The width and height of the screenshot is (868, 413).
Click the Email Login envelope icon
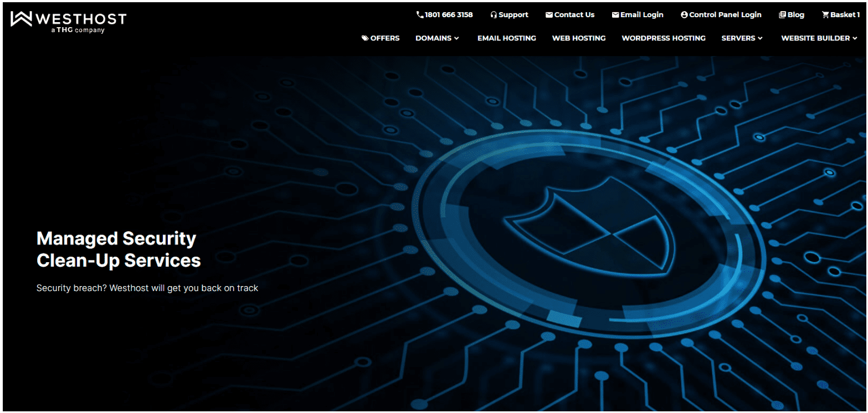coord(615,15)
